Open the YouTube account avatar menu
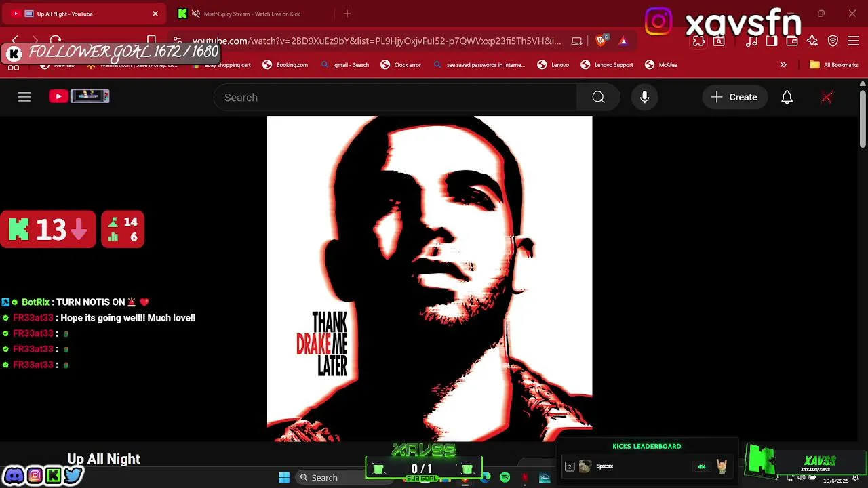 click(x=827, y=97)
